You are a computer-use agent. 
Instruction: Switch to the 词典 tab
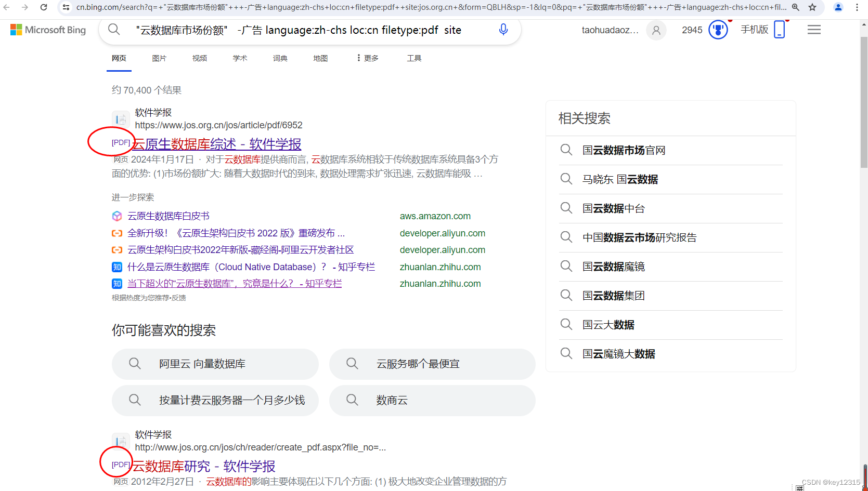coord(280,58)
